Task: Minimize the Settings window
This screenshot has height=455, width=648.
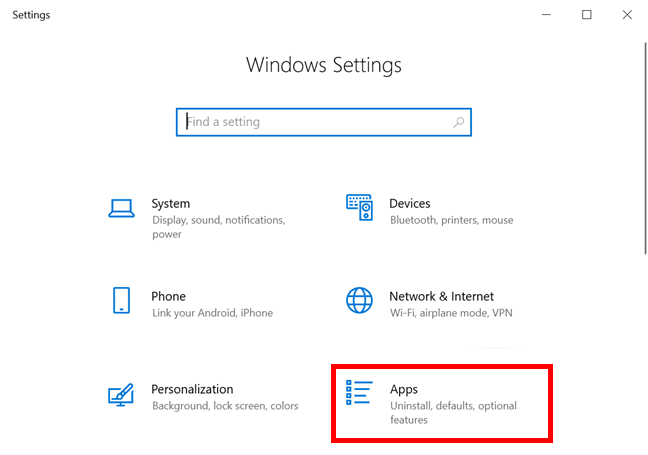Action: pos(545,15)
